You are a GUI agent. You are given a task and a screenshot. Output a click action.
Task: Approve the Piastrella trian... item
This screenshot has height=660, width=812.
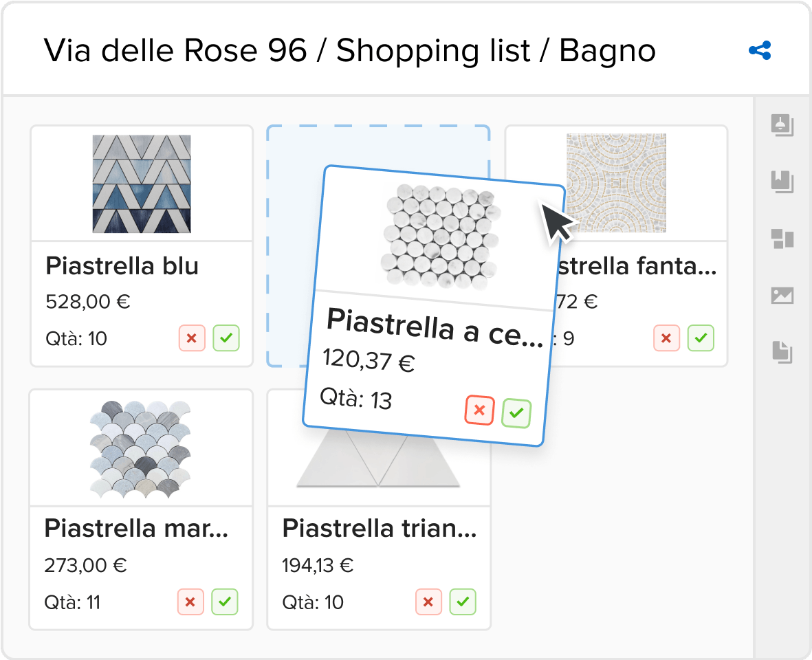[463, 602]
